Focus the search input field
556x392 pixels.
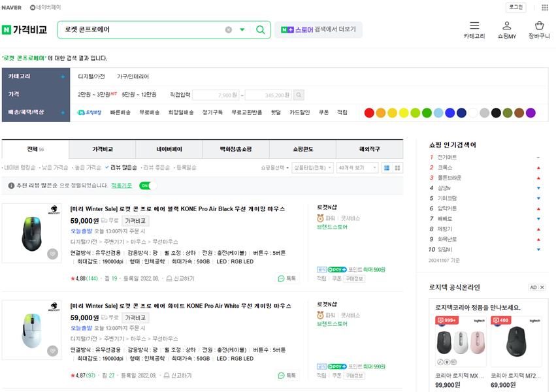142,30
